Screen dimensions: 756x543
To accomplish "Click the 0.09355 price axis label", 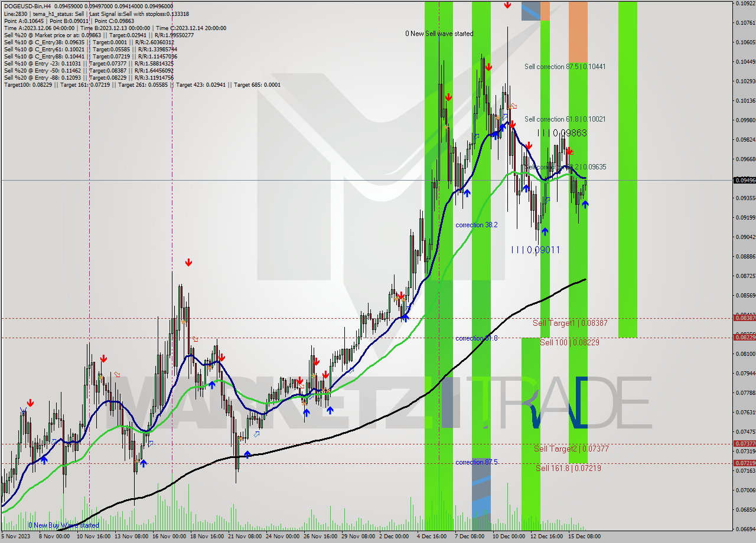I will (745, 198).
